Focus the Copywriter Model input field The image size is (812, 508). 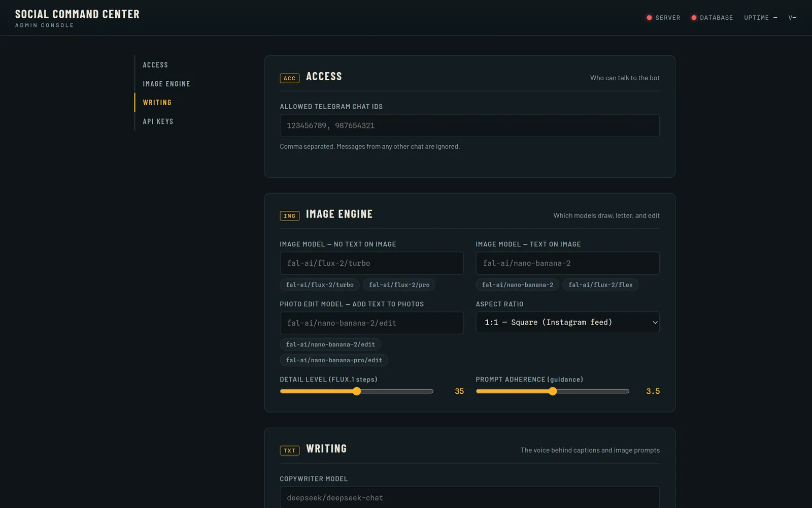(x=469, y=497)
